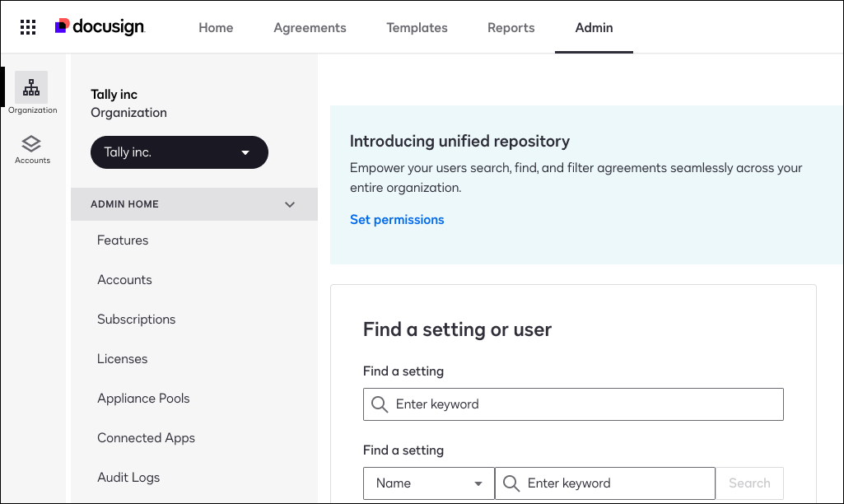Open the Tally inc. organization dropdown

179,152
